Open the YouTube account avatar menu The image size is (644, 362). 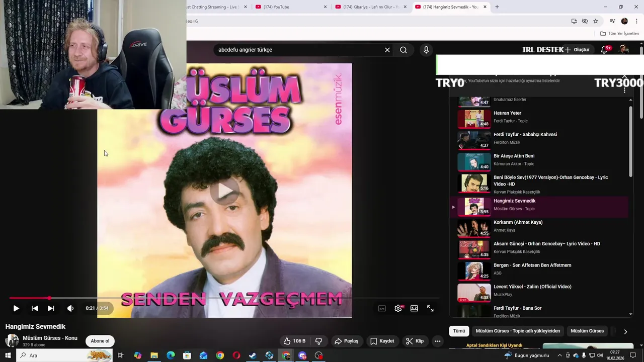[624, 49]
